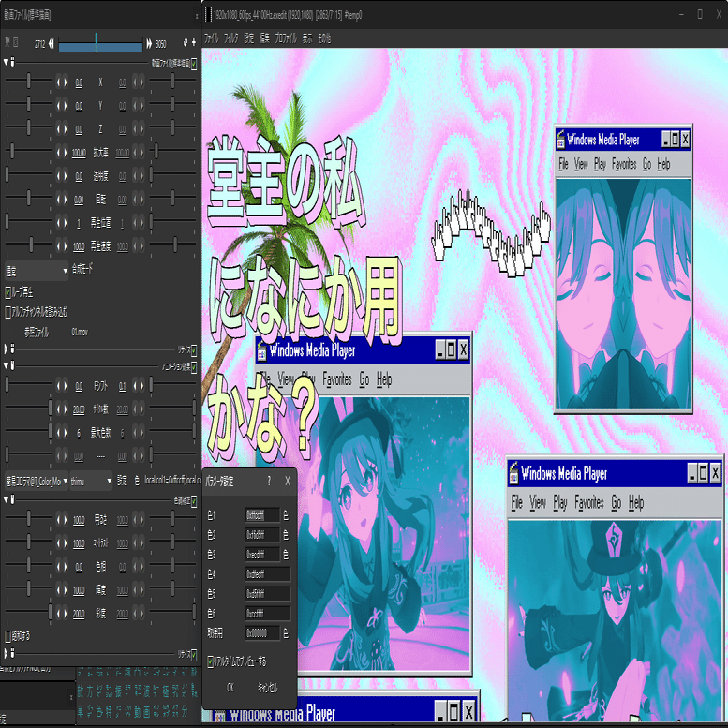Open ファイル menu
The image size is (728, 728).
(211, 38)
